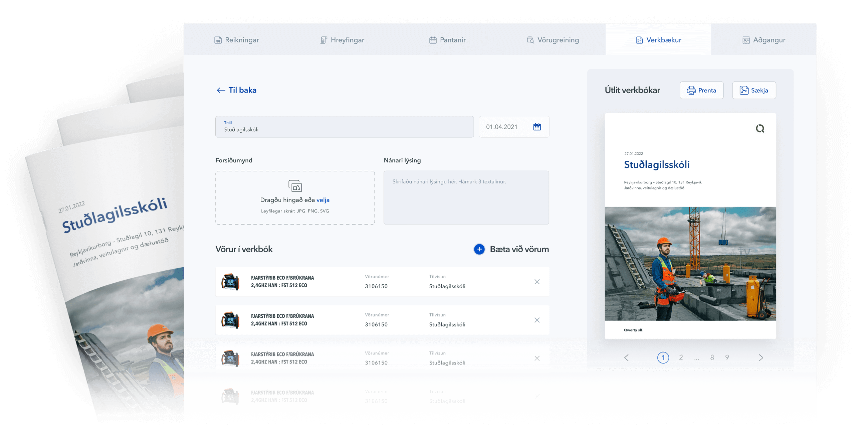Select the Aðgangur tab
Screen dimensions: 868x429
(764, 40)
